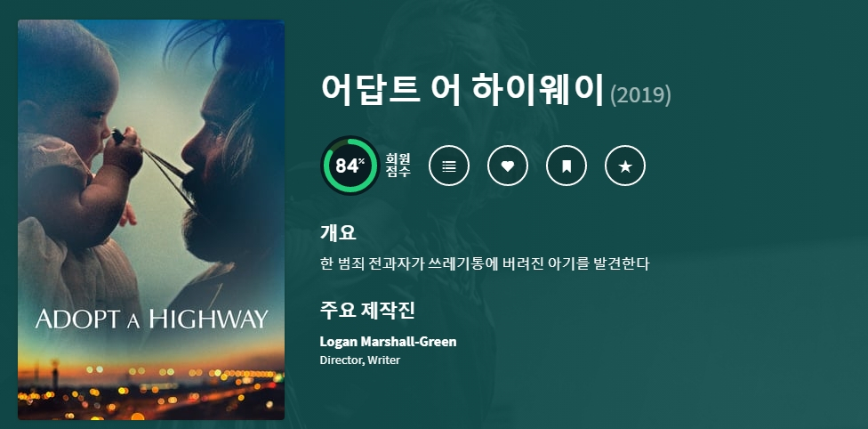Click the (2019) release year
The image size is (868, 429).
tap(640, 95)
